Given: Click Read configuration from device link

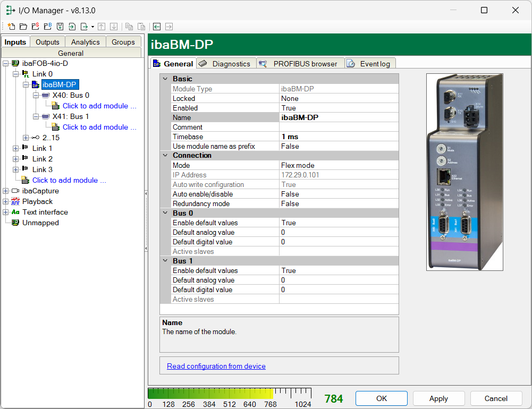Looking at the screenshot, I should pos(216,366).
